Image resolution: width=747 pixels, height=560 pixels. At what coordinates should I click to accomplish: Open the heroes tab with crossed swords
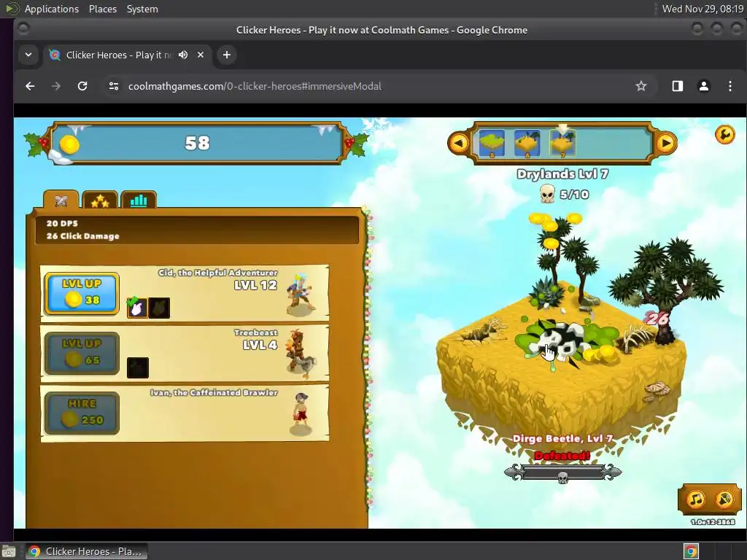(x=61, y=200)
